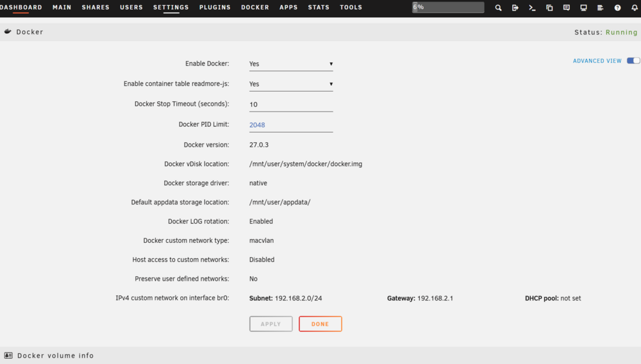Click the 6% array usage bar
Screen dimensions: 641x364
pyautogui.click(x=448, y=7)
